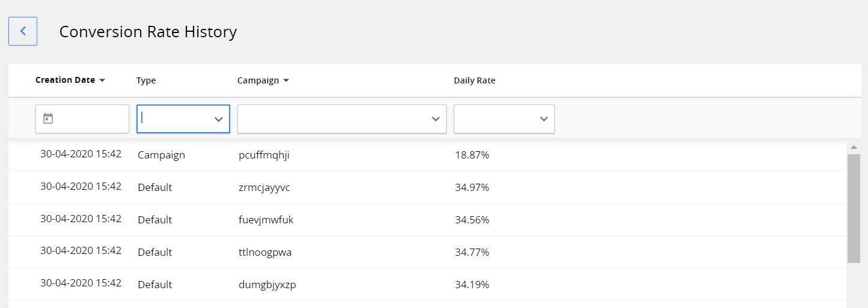Click the scrollbar up arrow

[854, 147]
